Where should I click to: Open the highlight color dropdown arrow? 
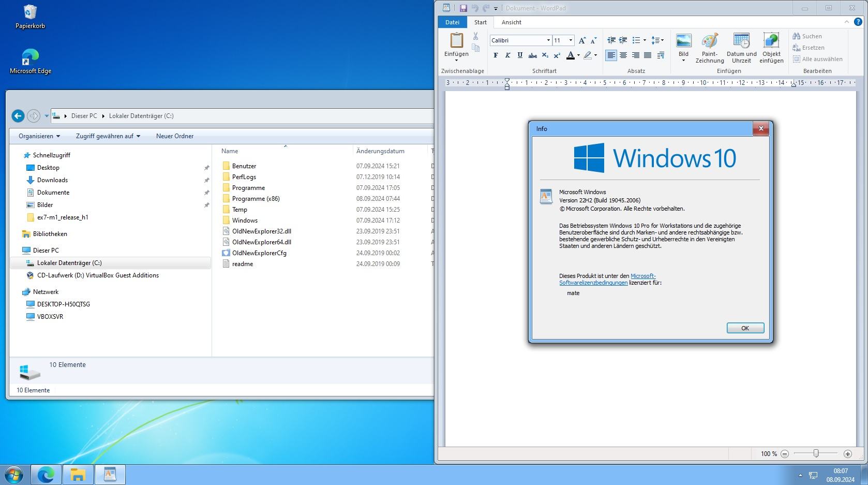point(595,55)
